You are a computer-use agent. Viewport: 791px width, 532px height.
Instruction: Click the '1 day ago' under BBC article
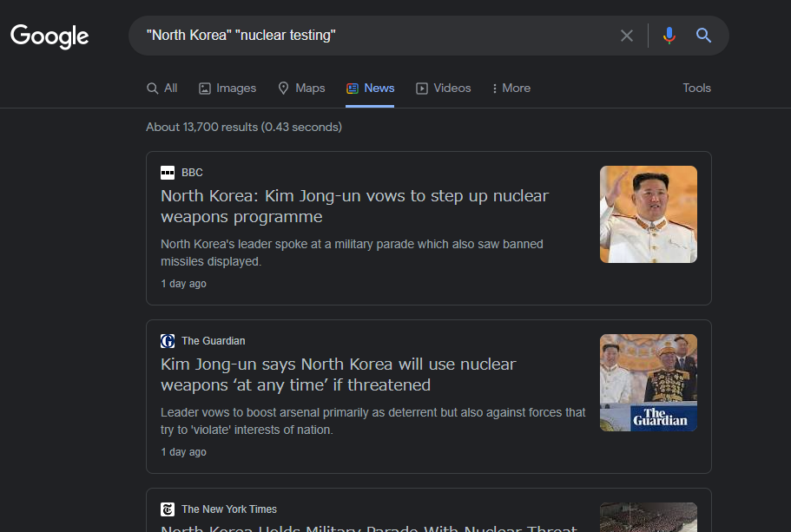point(183,284)
